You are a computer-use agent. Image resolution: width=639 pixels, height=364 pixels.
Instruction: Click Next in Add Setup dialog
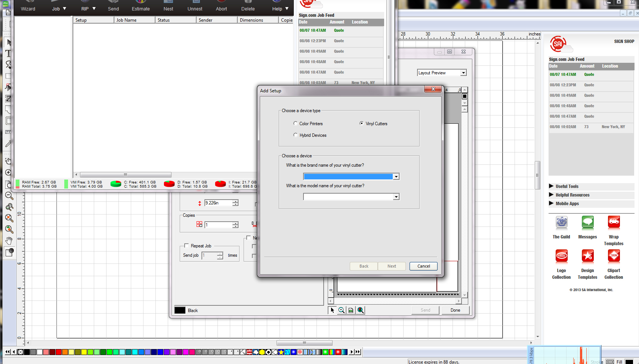(x=392, y=266)
